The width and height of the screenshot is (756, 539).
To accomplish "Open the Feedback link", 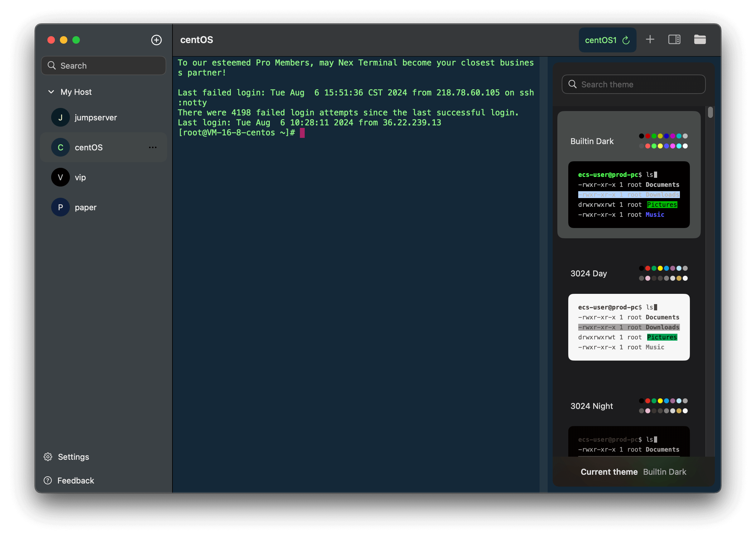I will point(76,480).
